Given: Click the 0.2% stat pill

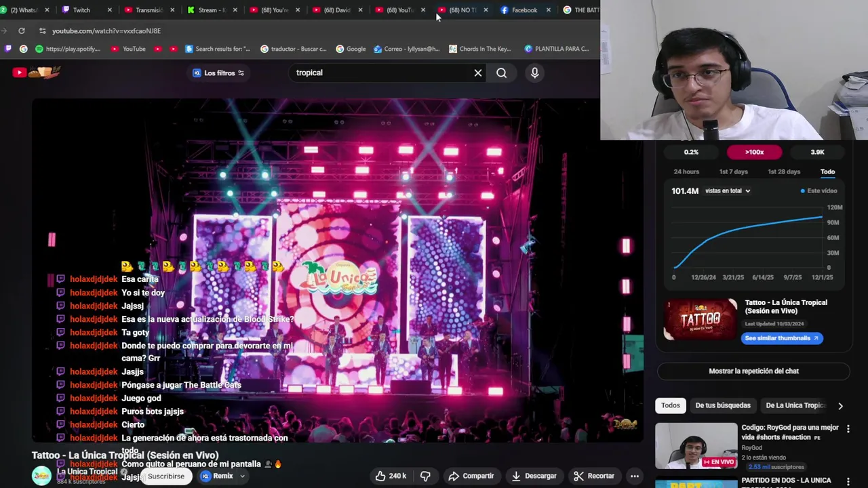Looking at the screenshot, I should [x=691, y=152].
